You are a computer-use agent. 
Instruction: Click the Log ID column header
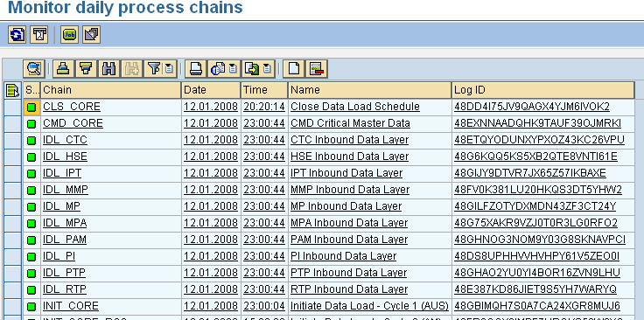[543, 90]
